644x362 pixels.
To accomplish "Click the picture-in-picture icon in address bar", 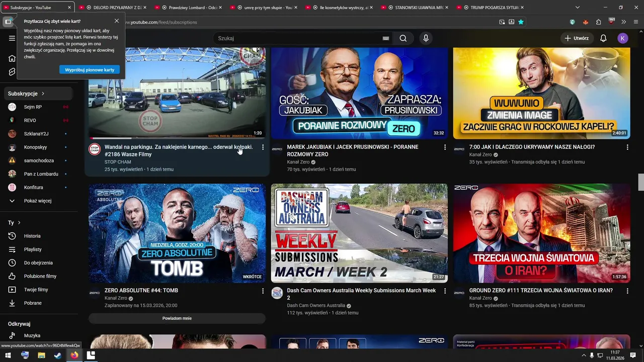I will 502,22.
